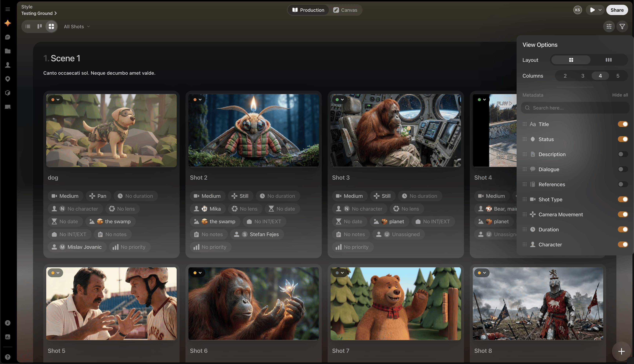The height and width of the screenshot is (364, 634).
Task: Enable the Dialogue metadata switch
Action: [x=623, y=169]
